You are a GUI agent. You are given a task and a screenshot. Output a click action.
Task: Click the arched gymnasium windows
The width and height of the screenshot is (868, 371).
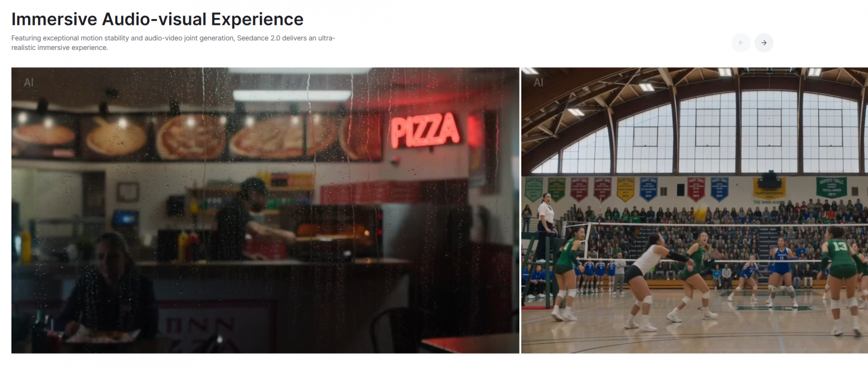[x=711, y=133]
